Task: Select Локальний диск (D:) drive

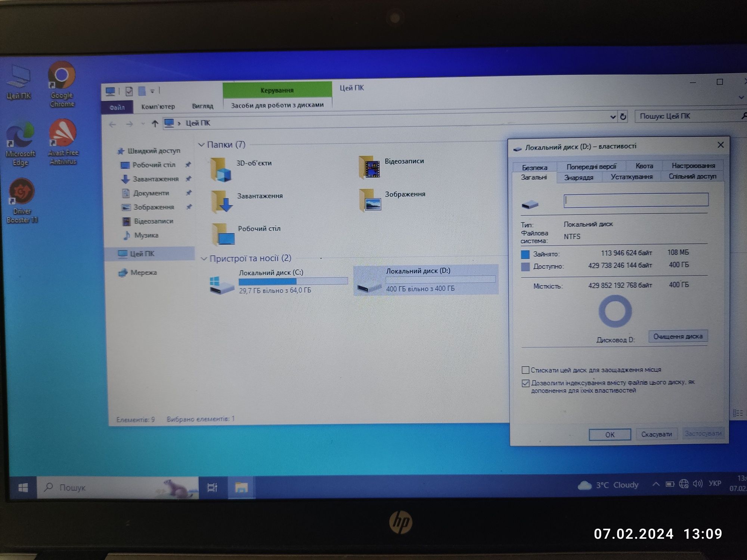Action: [426, 280]
